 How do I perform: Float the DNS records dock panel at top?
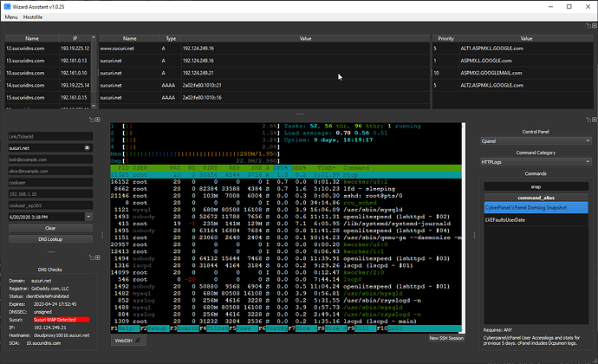tap(588, 26)
